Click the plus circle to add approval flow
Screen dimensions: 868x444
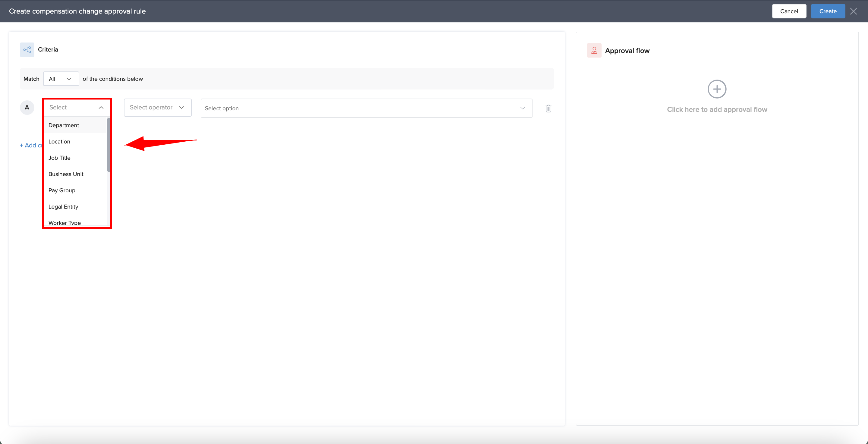click(717, 89)
